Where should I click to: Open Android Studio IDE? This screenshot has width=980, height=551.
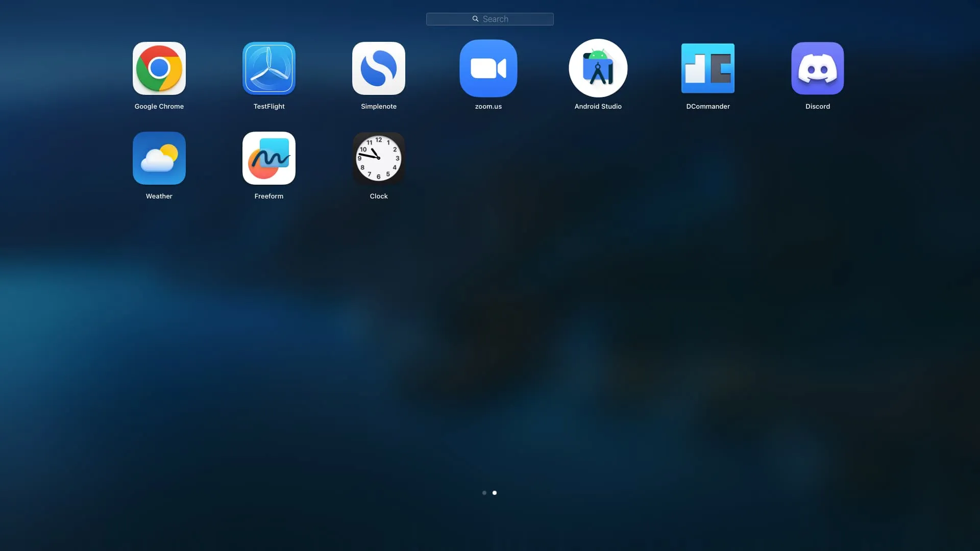click(x=598, y=67)
